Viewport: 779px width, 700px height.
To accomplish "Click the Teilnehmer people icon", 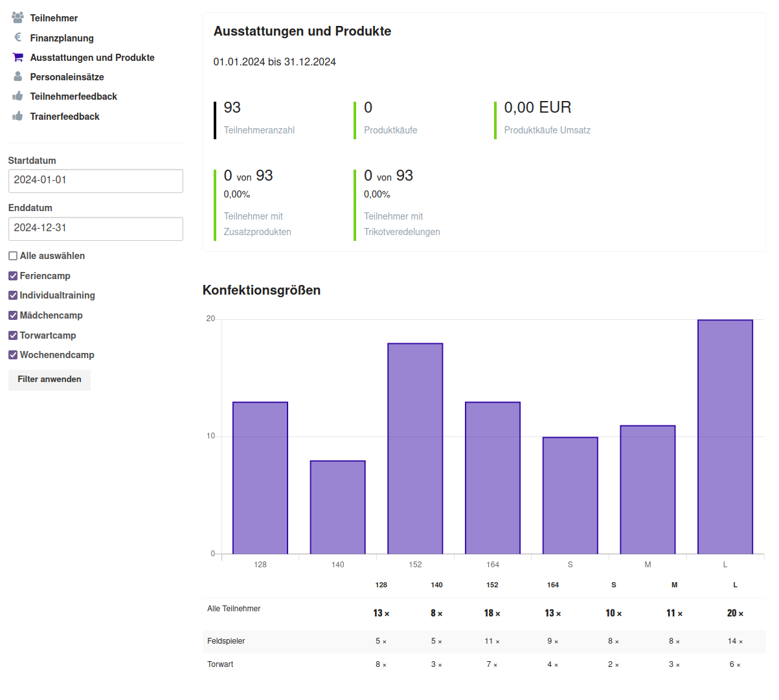I will (x=17, y=17).
